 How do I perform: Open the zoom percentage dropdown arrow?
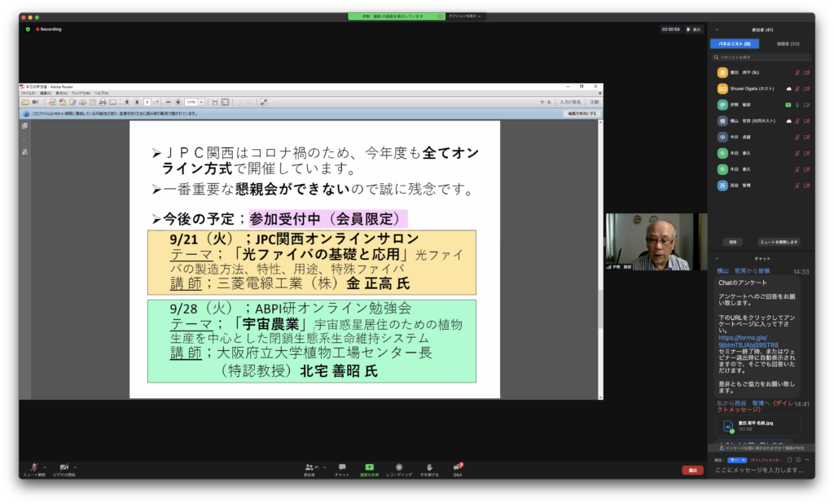[x=202, y=102]
